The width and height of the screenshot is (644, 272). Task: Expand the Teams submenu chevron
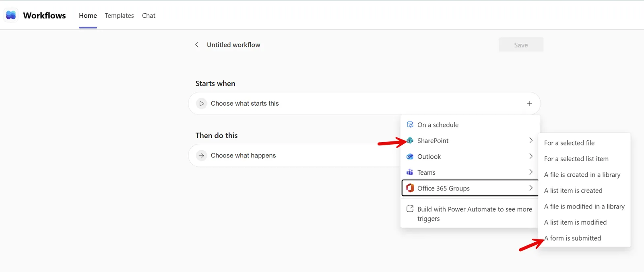[531, 172]
